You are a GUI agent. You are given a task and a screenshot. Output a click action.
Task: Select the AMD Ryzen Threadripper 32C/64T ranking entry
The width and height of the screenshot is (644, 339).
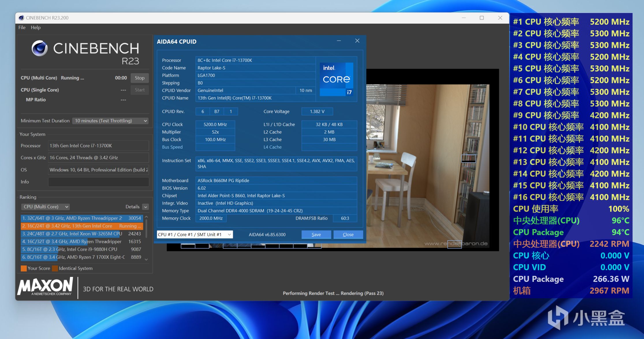(x=82, y=218)
